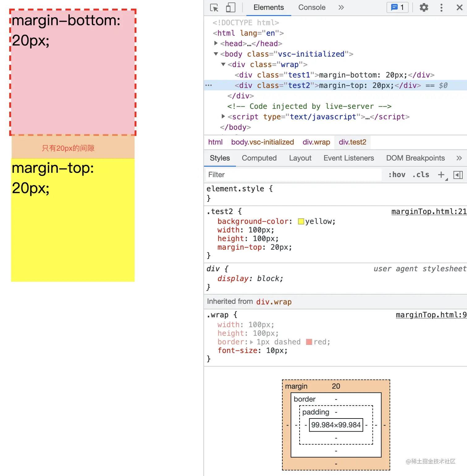
Task: Collapse the body element node
Action: (216, 54)
